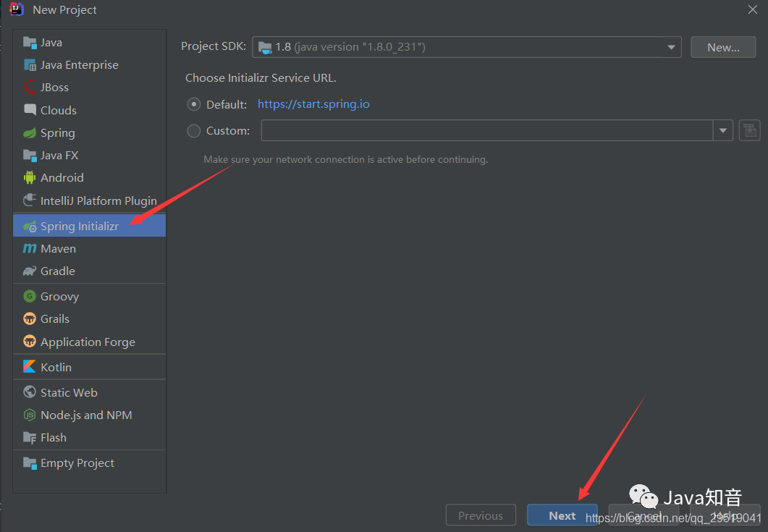Close the New Project dialog
768x532 pixels.
click(753, 9)
